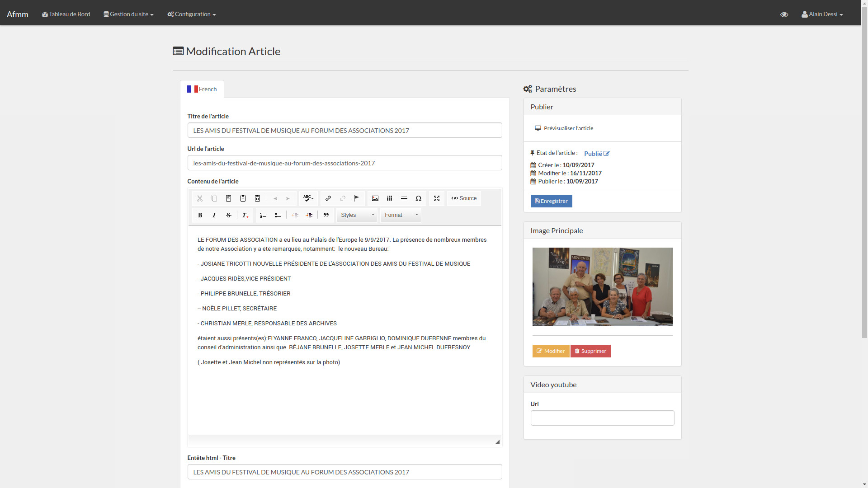Click the editor resize handle corner
Viewport: 868px width, 488px height.
coord(497,442)
